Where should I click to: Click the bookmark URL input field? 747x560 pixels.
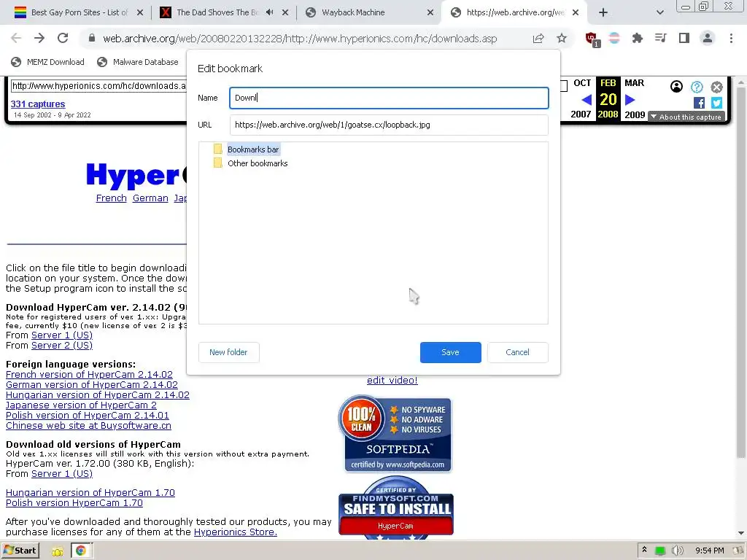[389, 125]
